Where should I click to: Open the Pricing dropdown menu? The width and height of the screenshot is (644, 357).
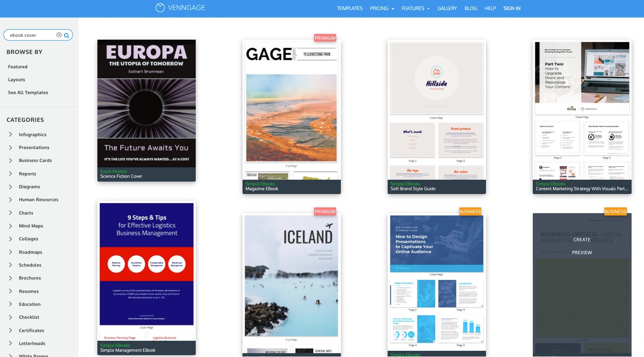[x=382, y=9]
